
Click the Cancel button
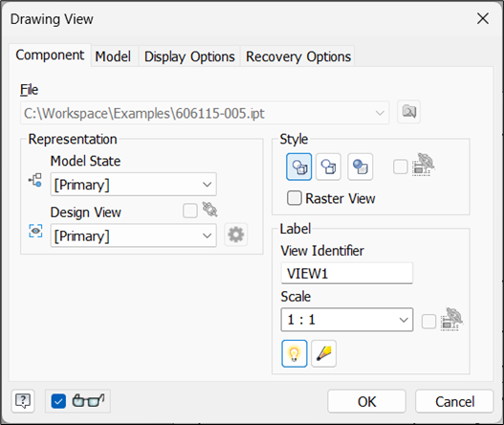click(454, 401)
